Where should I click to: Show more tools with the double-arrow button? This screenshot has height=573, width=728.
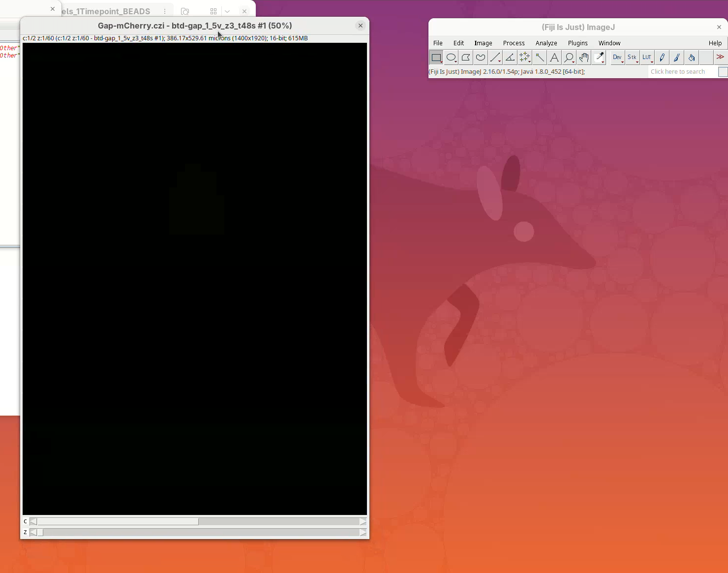point(720,58)
